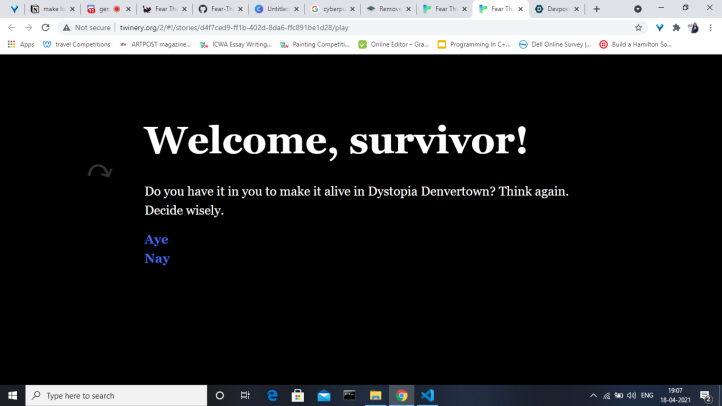Click the network tray icon
This screenshot has width=722, height=406.
pos(606,395)
